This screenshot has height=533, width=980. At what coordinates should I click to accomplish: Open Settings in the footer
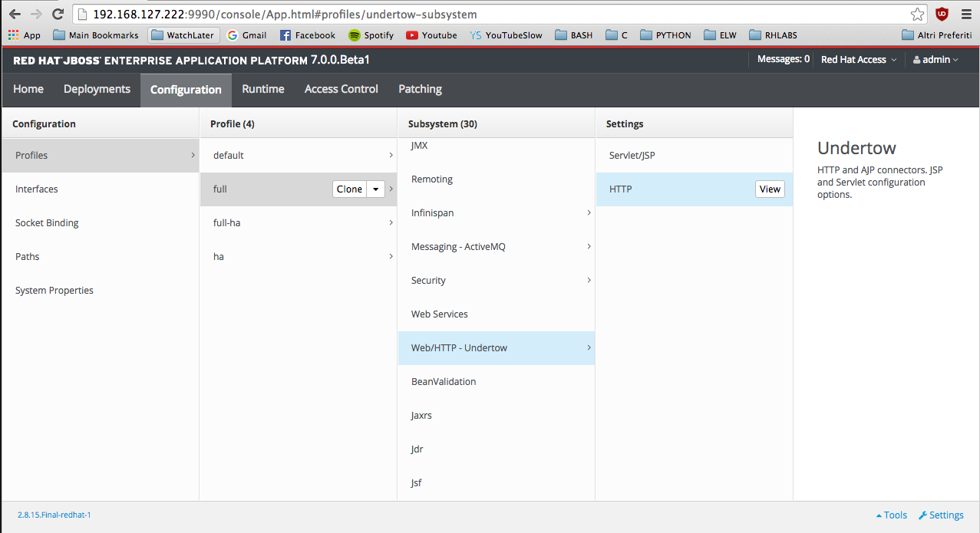tap(941, 515)
